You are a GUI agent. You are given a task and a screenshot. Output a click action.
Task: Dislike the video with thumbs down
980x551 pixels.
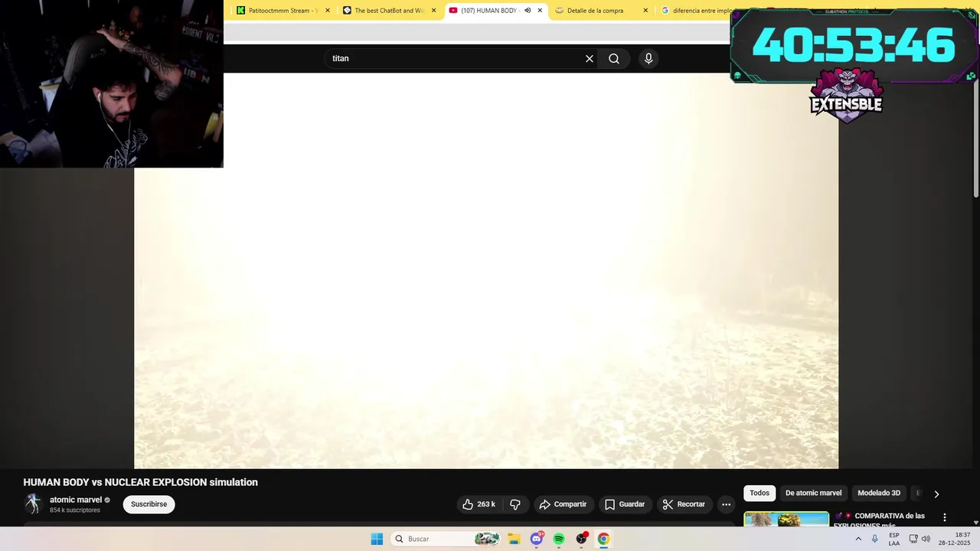(515, 504)
